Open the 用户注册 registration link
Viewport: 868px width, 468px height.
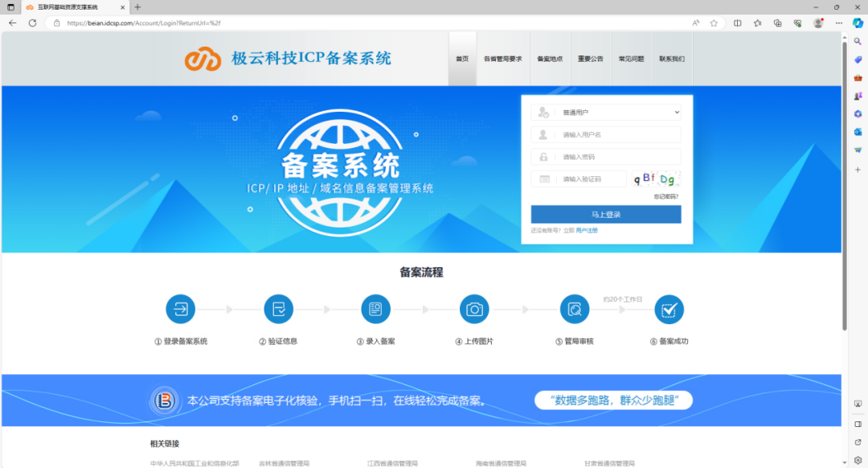coord(587,230)
